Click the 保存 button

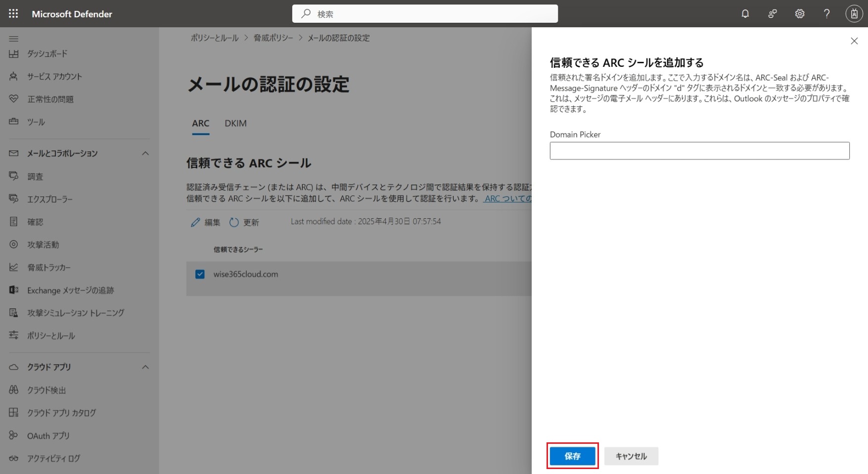pyautogui.click(x=572, y=456)
